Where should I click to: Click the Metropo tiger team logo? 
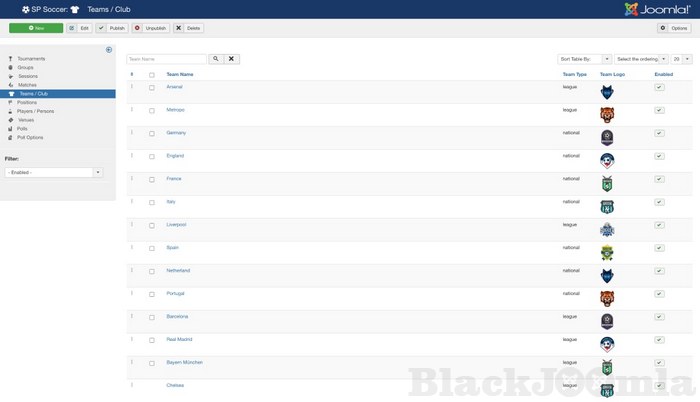click(x=606, y=114)
